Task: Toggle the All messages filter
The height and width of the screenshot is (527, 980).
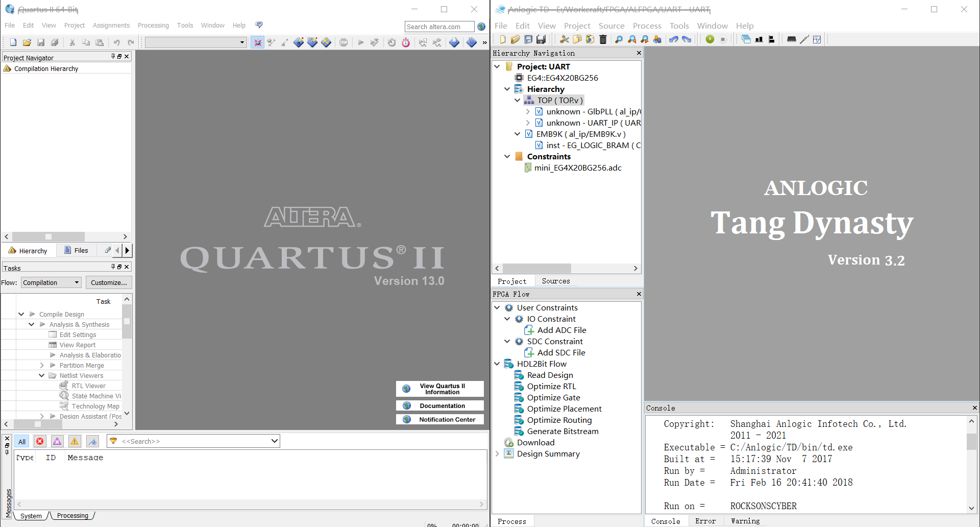Action: [x=22, y=441]
